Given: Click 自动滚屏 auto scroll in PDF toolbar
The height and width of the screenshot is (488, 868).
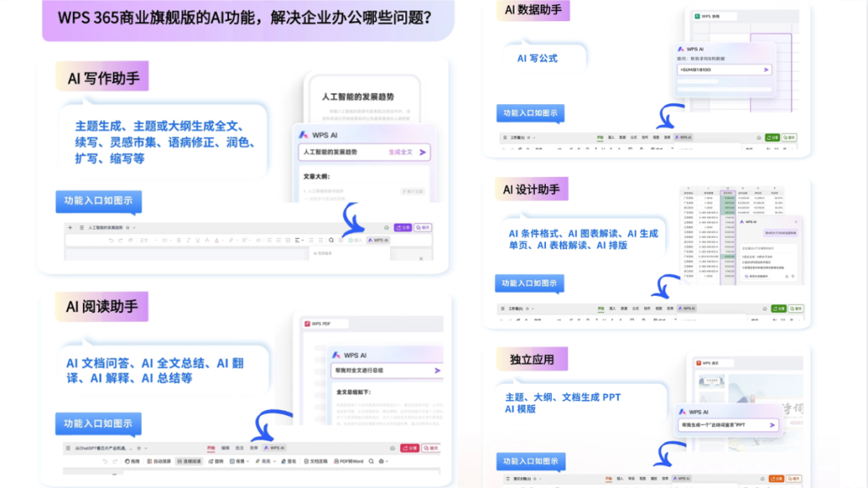Looking at the screenshot, I should click(159, 462).
